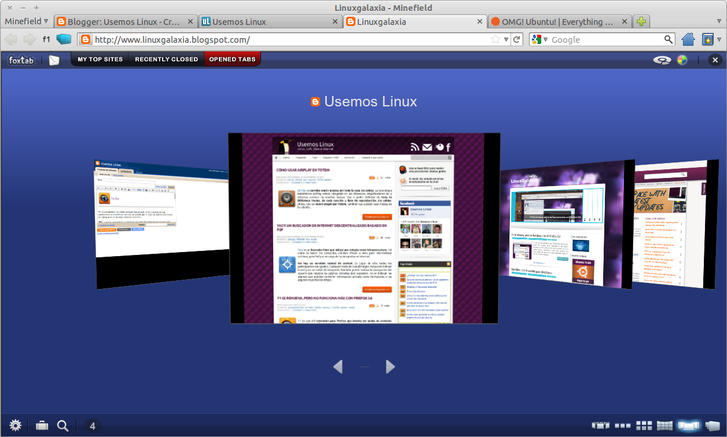Screen dimensions: 727x437
Task: Click the browser back arrow
Action: click(11, 39)
